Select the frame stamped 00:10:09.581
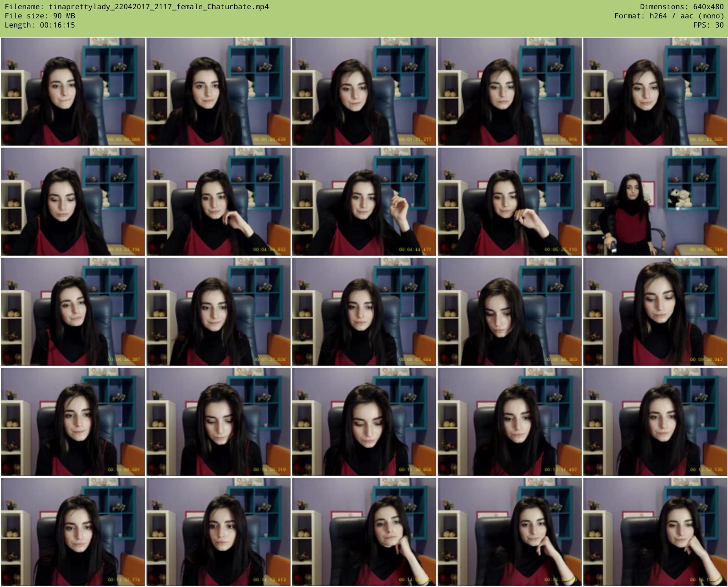The width and height of the screenshot is (728, 587). [73, 422]
